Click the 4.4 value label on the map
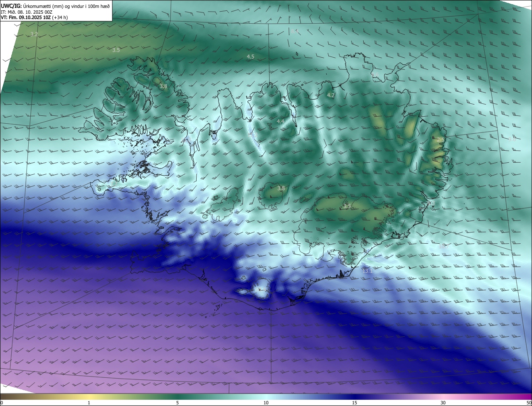 (281, 121)
